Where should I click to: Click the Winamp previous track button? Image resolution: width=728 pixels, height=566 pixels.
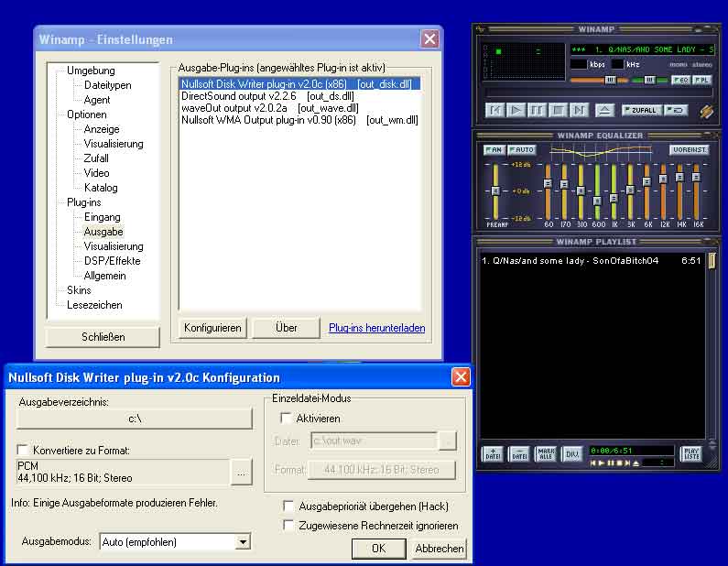tap(494, 111)
